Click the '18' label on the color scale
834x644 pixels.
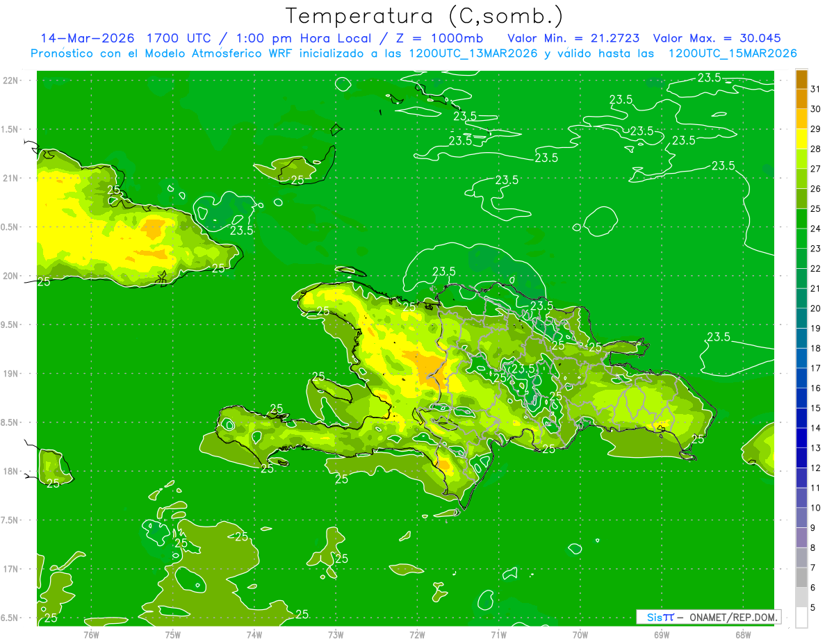point(815,348)
